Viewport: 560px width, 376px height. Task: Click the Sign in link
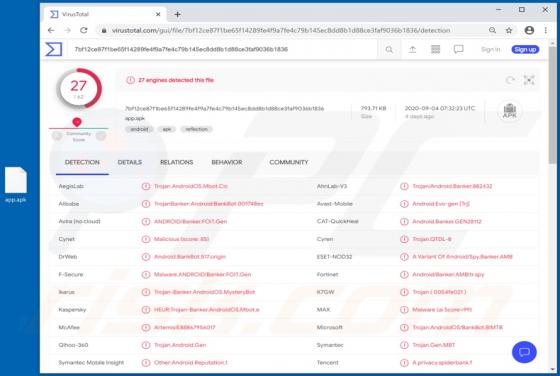tap(490, 49)
